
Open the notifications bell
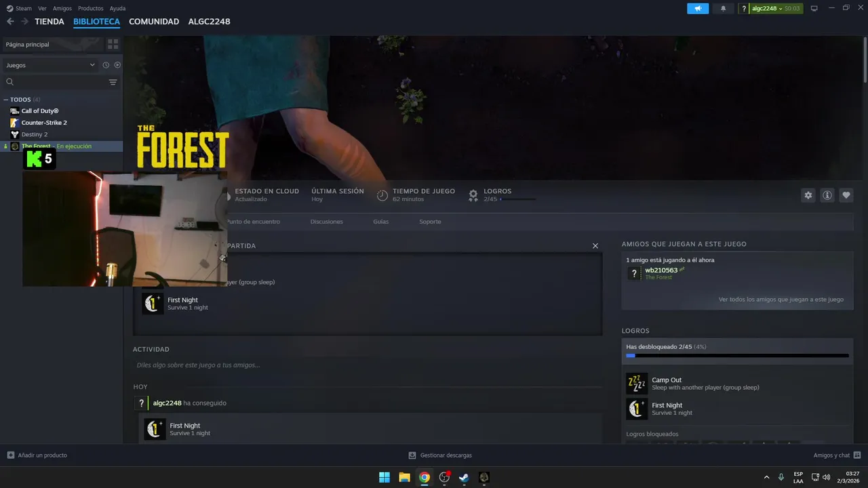tap(723, 8)
